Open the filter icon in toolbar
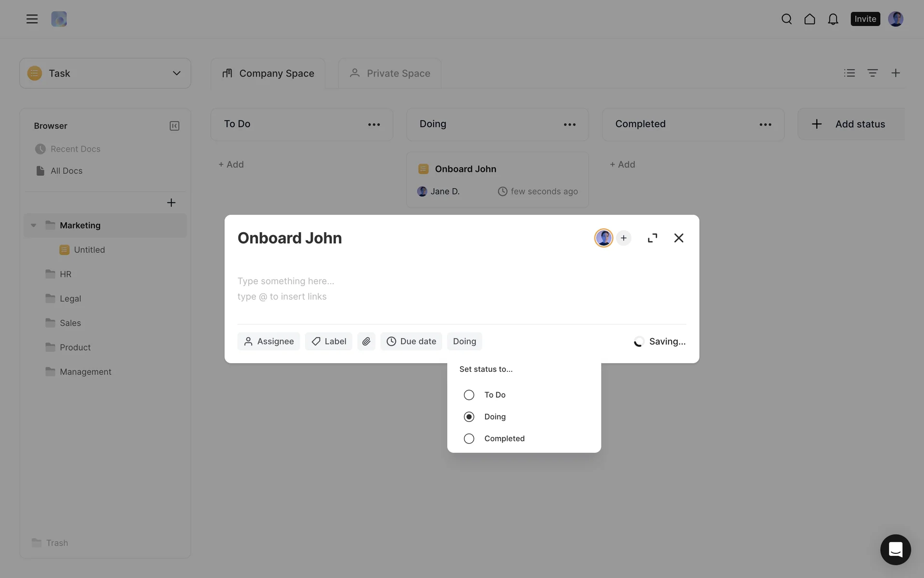Screen dimensions: 924x578 872,73
